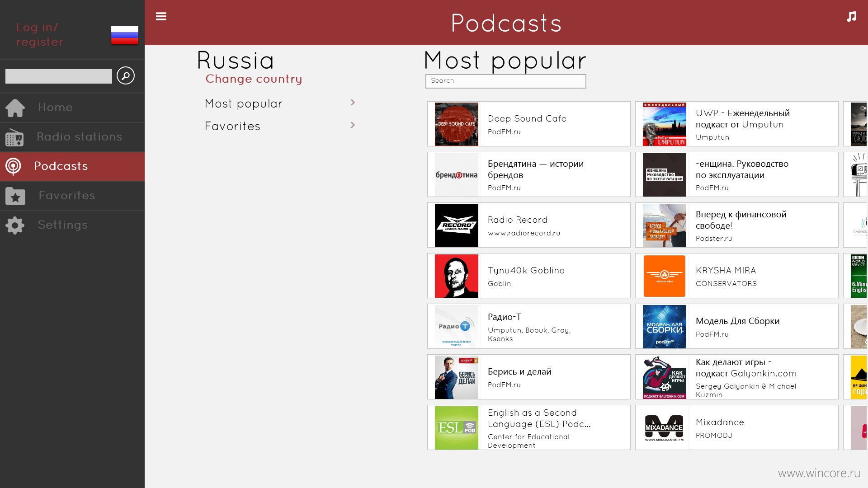Open KRYSHA MIRA podcast title
This screenshot has width=868, height=488.
(x=726, y=270)
